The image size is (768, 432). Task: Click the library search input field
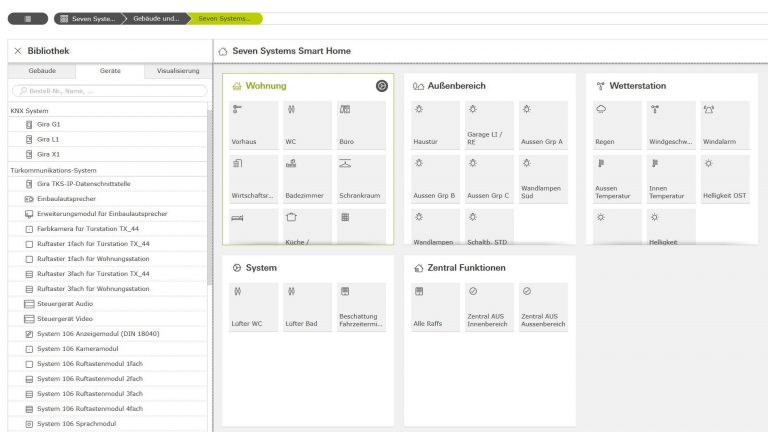[108, 91]
